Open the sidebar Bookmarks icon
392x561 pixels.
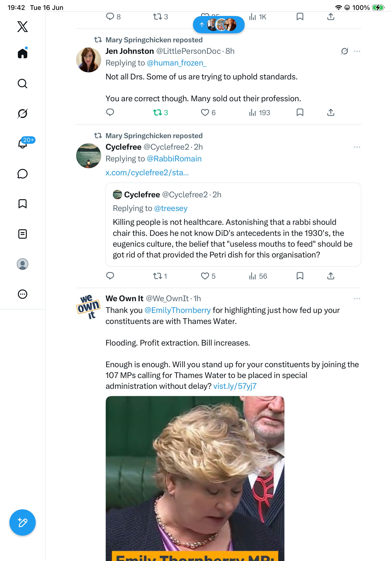pos(23,204)
